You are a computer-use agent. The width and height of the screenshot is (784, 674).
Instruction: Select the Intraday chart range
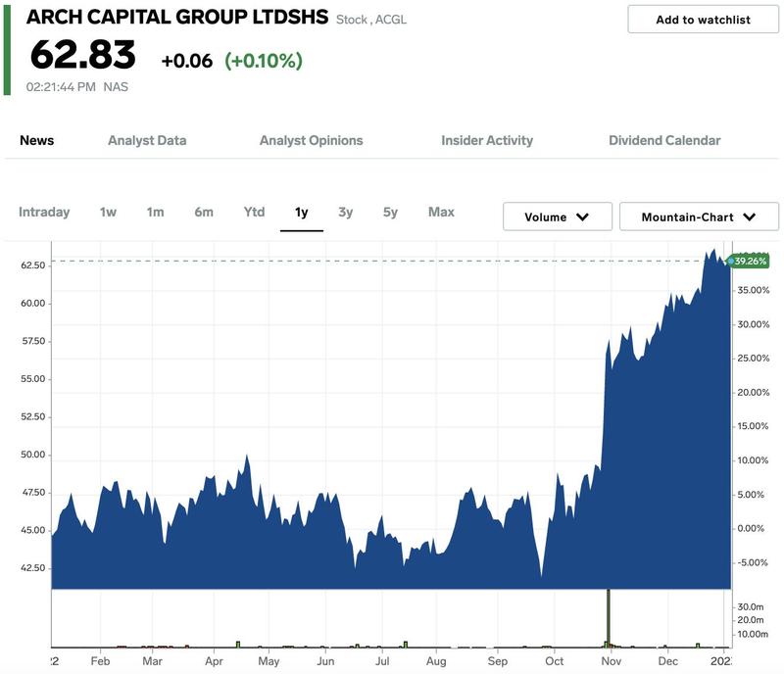point(44,212)
